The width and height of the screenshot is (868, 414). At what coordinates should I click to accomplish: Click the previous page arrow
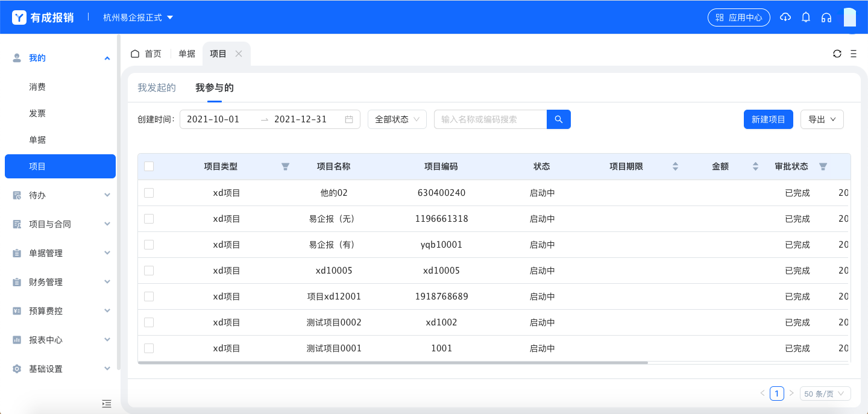click(763, 394)
